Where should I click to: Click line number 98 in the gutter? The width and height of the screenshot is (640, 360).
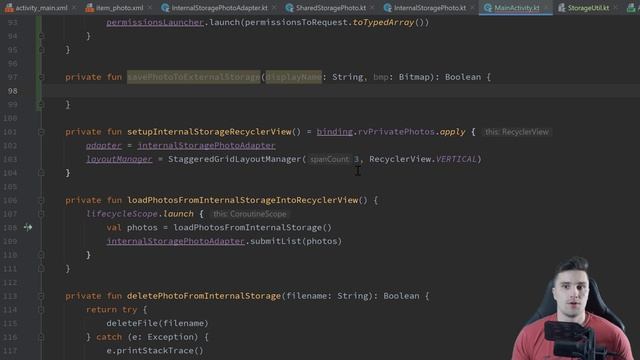point(13,91)
